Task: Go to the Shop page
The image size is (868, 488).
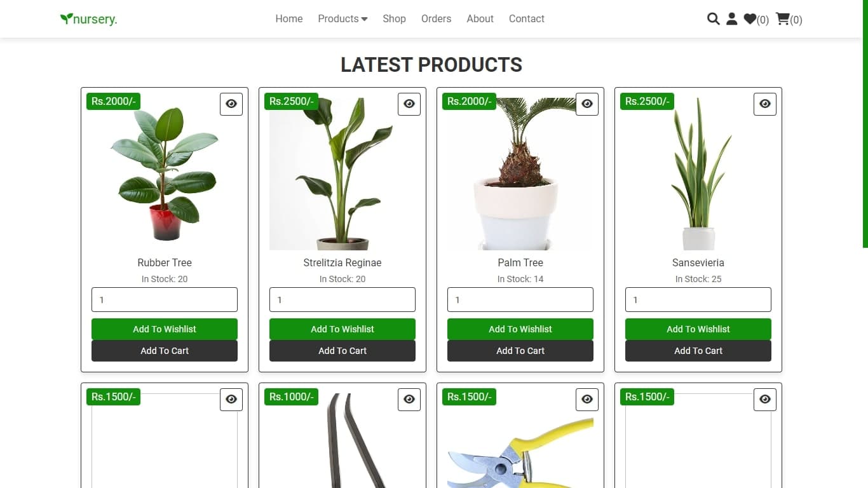Action: click(394, 19)
